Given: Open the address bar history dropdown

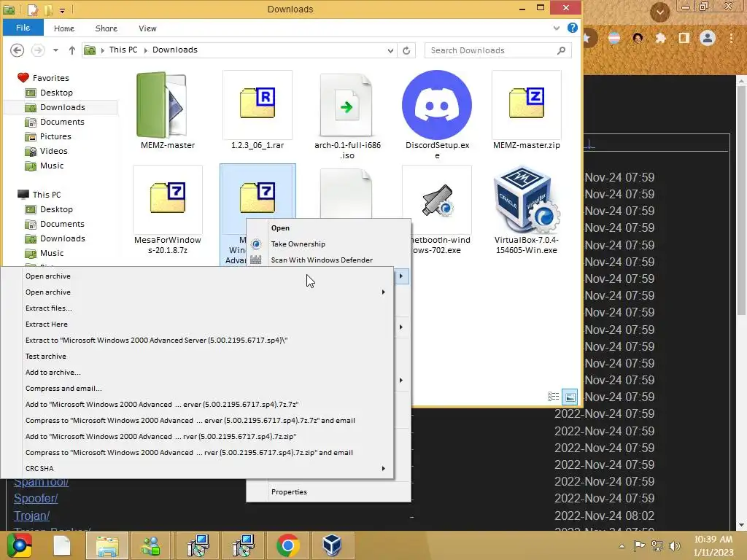Looking at the screenshot, I should [390, 50].
